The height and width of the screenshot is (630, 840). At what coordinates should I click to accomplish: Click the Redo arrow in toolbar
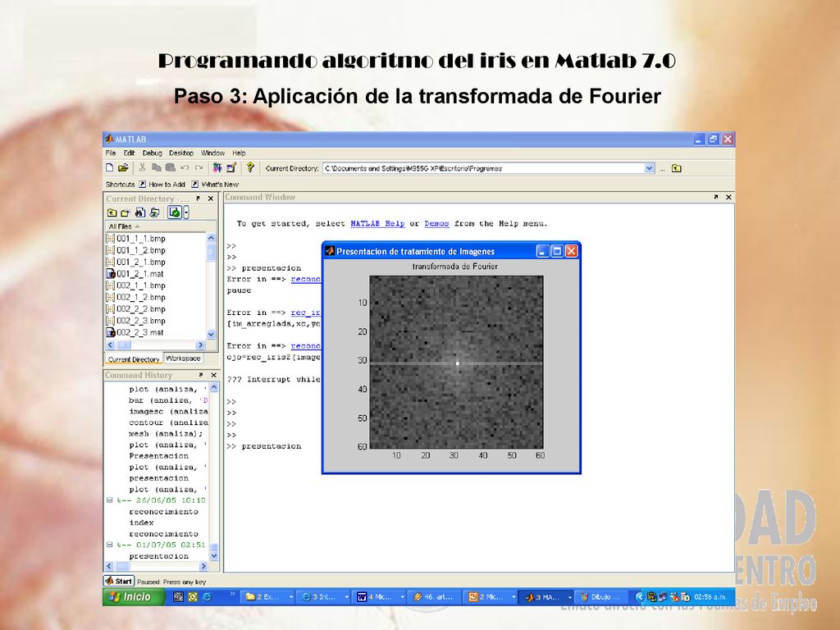[199, 167]
